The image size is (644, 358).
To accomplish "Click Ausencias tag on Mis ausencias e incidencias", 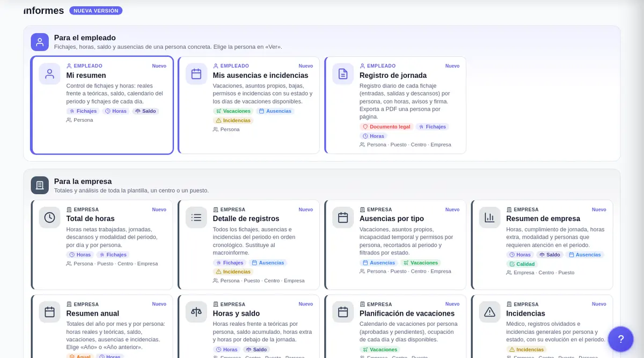I will (275, 111).
